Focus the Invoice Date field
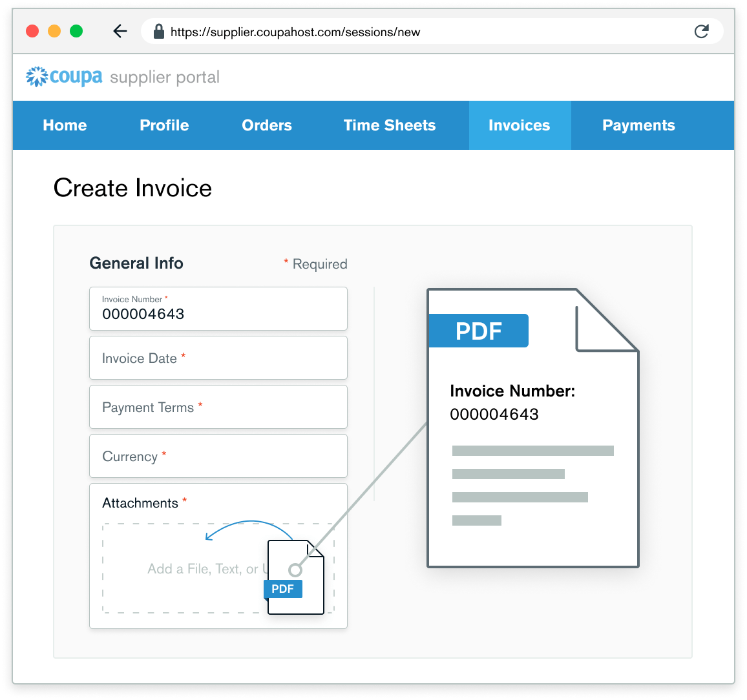Image resolution: width=747 pixels, height=700 pixels. (x=218, y=358)
